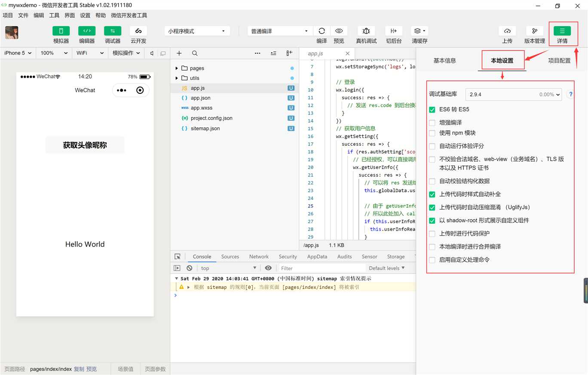Check the 使用 npm 模块 option
Viewport: 588px width, 375px height.
tap(432, 133)
